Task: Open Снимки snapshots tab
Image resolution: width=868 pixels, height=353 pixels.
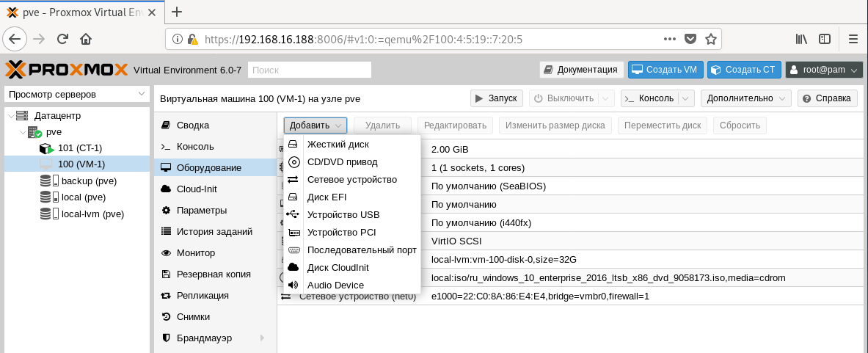Action: 215,317
